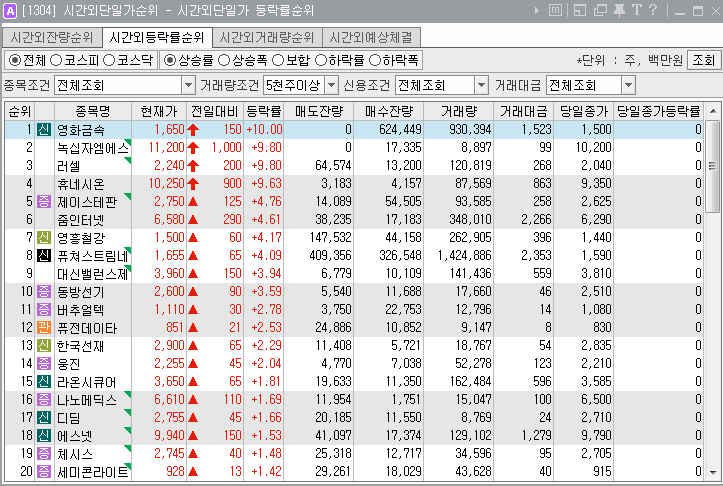Viewport: 723px width, 486px height.
Task: Click the 증 badge next to 버추얼텍
Action: pos(44,309)
